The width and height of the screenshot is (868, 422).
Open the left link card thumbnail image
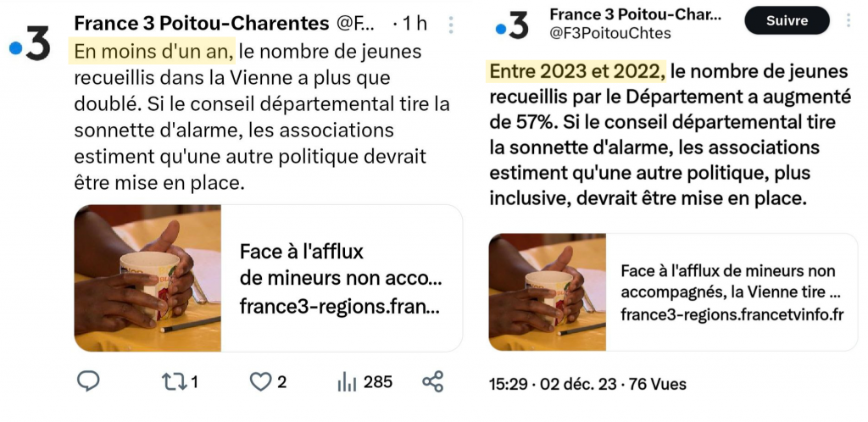click(147, 278)
